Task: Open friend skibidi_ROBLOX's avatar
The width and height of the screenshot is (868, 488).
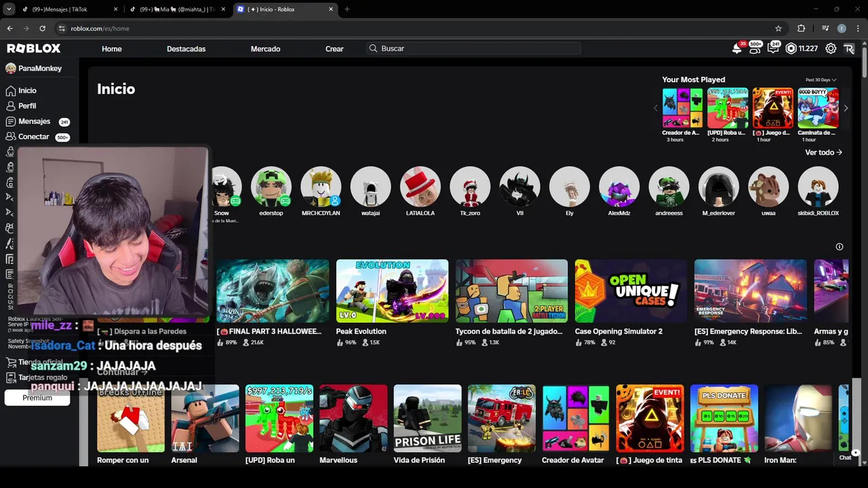Action: [818, 186]
